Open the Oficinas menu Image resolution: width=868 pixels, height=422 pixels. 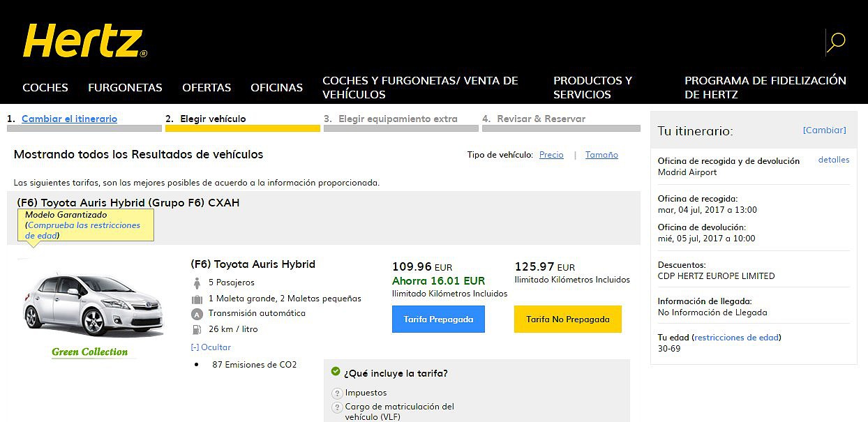(277, 88)
